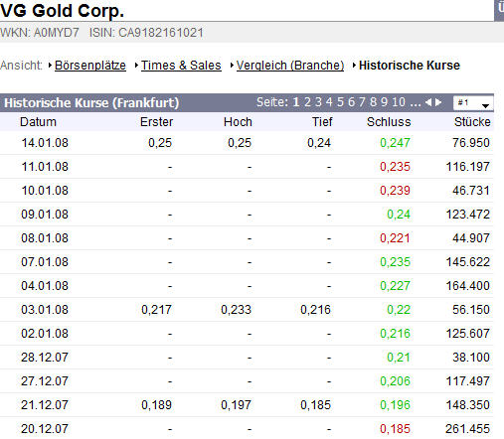Image resolution: width=504 pixels, height=439 pixels.
Task: Click high price 0,233
Action: [x=236, y=310]
